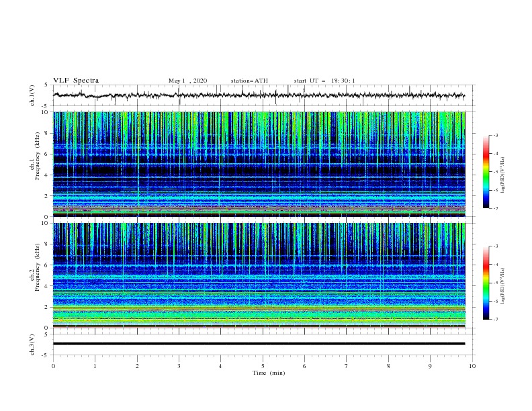Click the thick black ch.3 trace
The image size is (532, 411).
[x=259, y=344]
